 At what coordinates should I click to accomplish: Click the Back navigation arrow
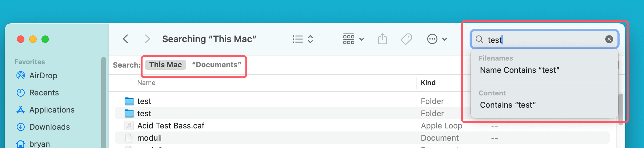click(125, 39)
